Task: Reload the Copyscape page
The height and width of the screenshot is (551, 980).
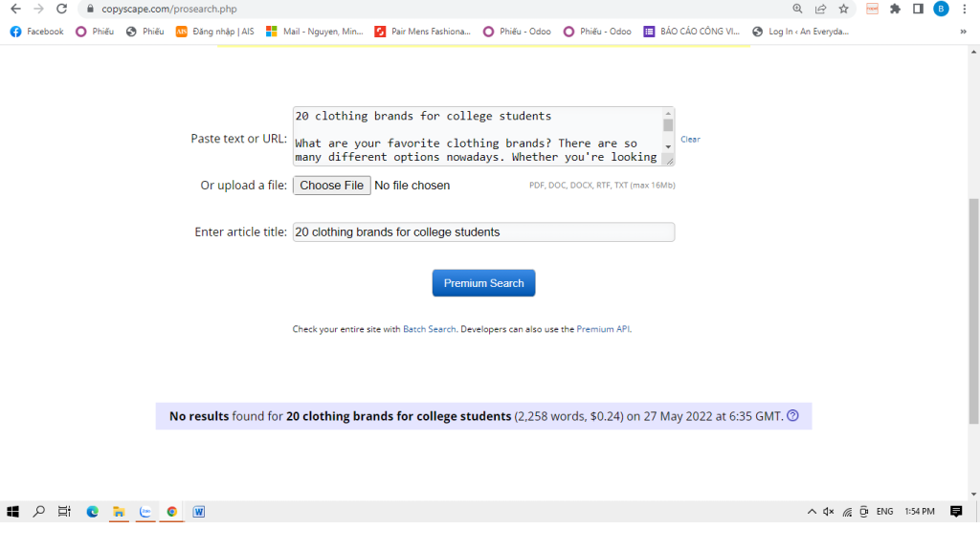Action: click(x=61, y=9)
